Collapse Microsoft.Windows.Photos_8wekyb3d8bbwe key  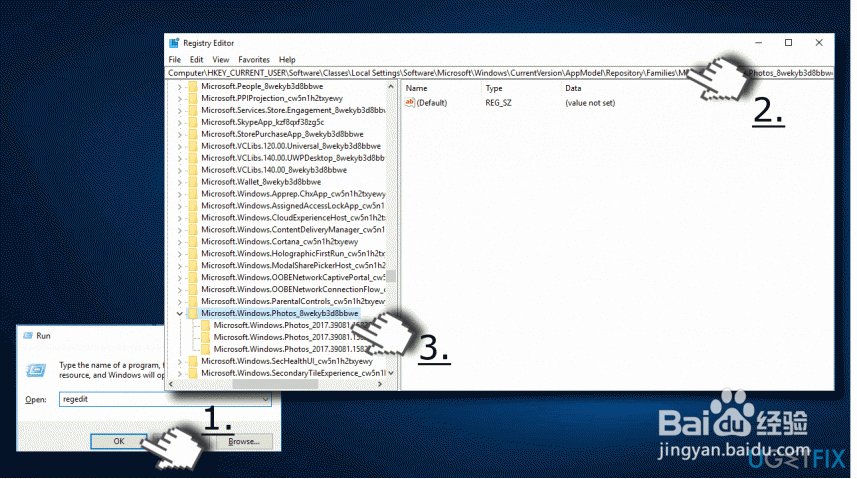pos(179,313)
